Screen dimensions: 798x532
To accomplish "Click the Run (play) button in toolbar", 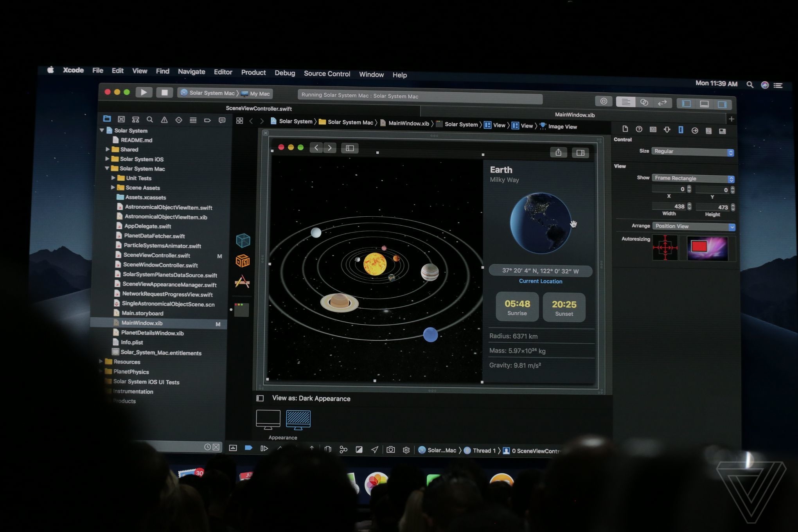I will (x=144, y=92).
